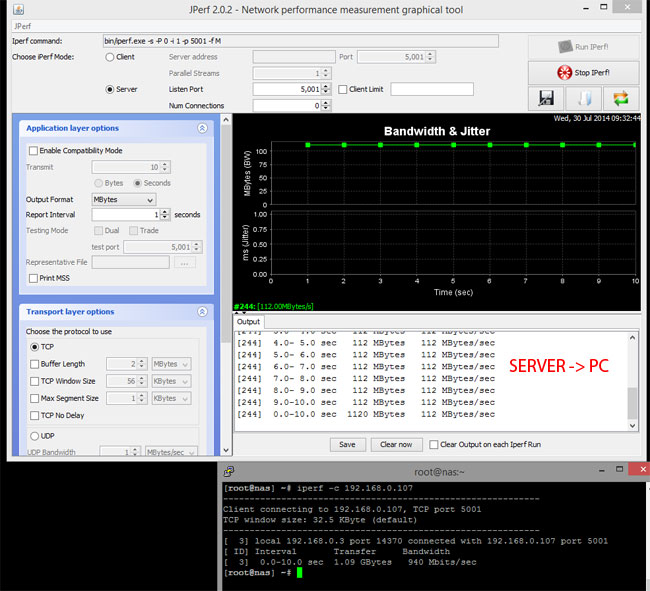The height and width of the screenshot is (591, 650).
Task: Click the save configuration floppy icon
Action: tap(546, 98)
